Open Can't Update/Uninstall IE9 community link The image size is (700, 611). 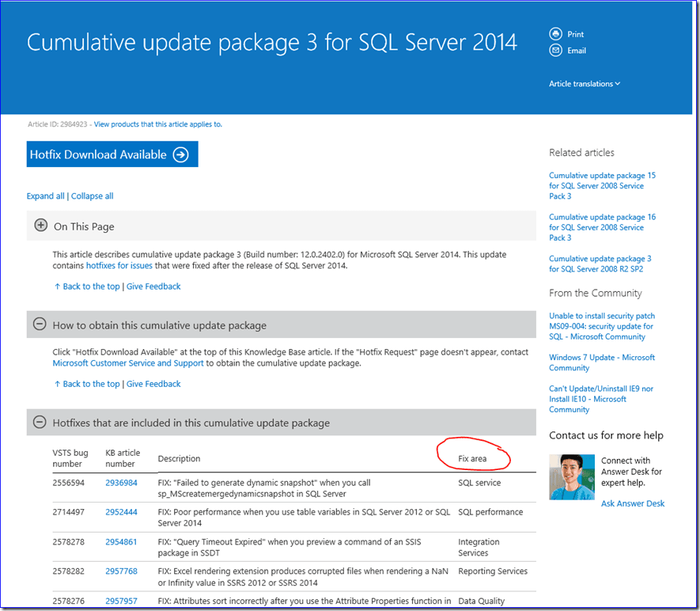601,399
